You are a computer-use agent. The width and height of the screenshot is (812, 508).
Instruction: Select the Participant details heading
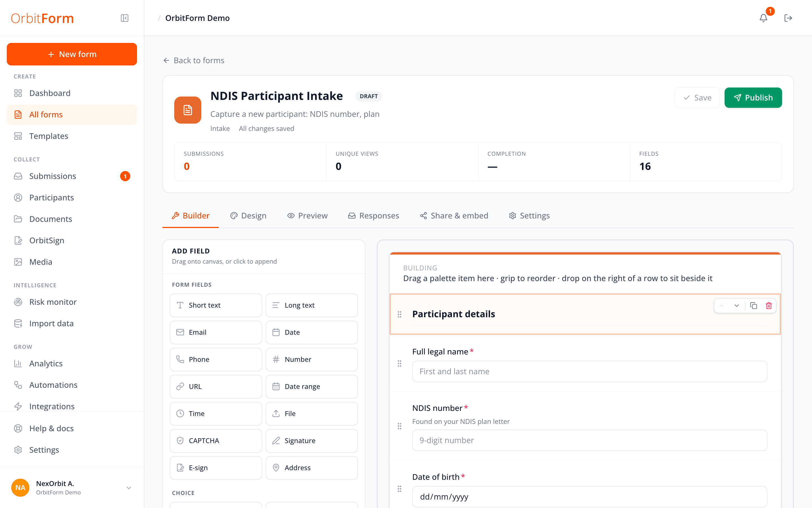tap(453, 314)
